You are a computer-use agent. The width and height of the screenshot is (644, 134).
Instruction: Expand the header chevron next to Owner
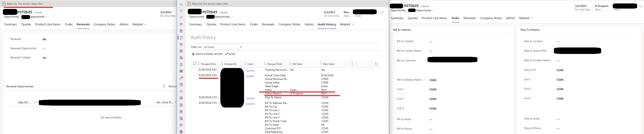point(382,12)
